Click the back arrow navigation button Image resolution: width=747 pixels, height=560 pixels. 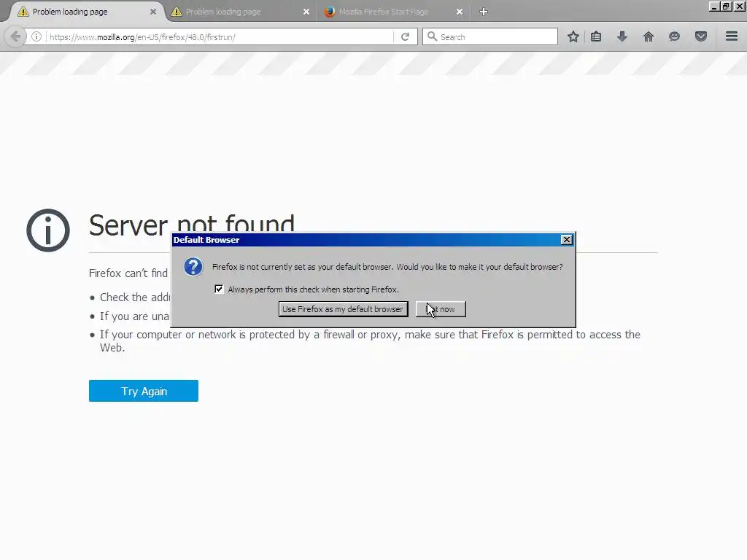15,36
